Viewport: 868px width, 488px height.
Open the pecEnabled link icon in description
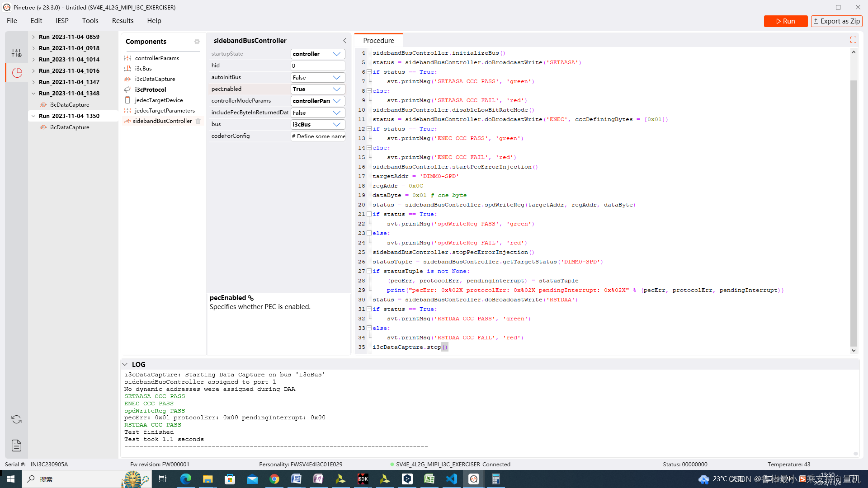tap(251, 298)
